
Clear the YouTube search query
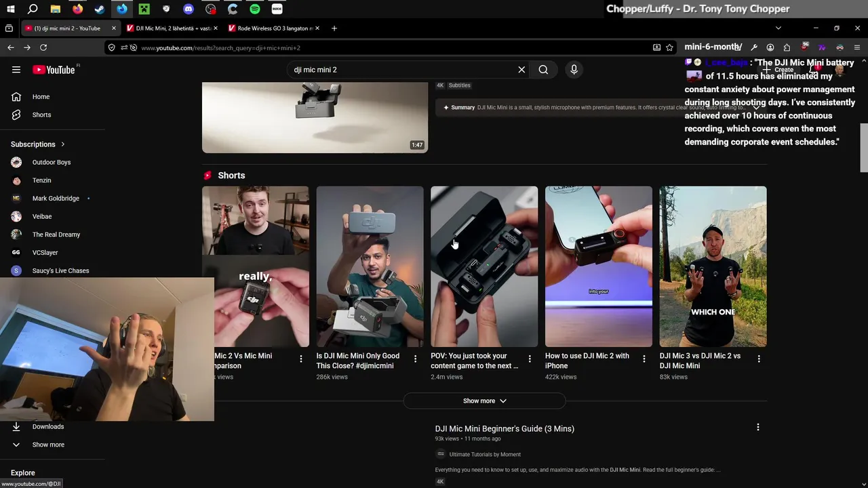(521, 70)
